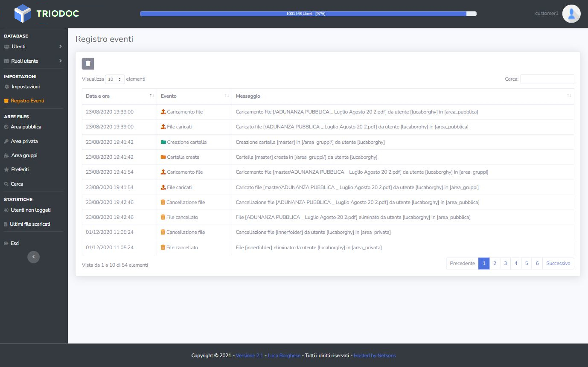Click upload icon in 19:41:54 File caricati row
The width and height of the screenshot is (588, 367).
(x=163, y=187)
